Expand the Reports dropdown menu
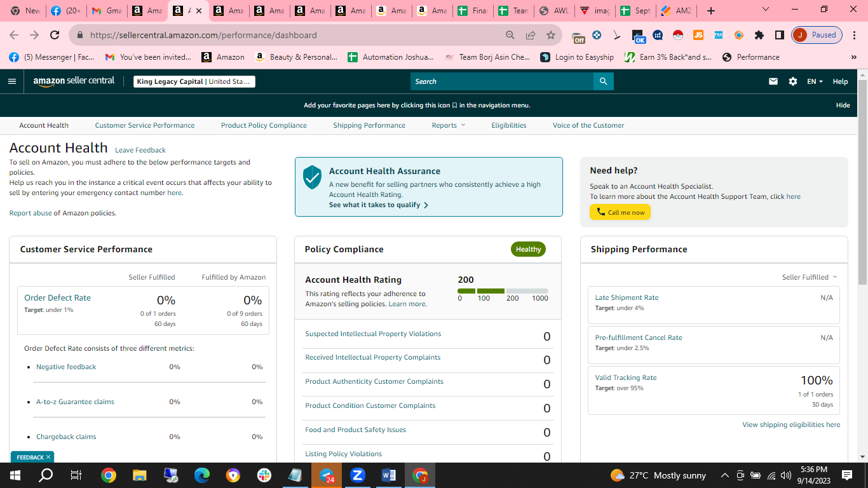 point(449,125)
